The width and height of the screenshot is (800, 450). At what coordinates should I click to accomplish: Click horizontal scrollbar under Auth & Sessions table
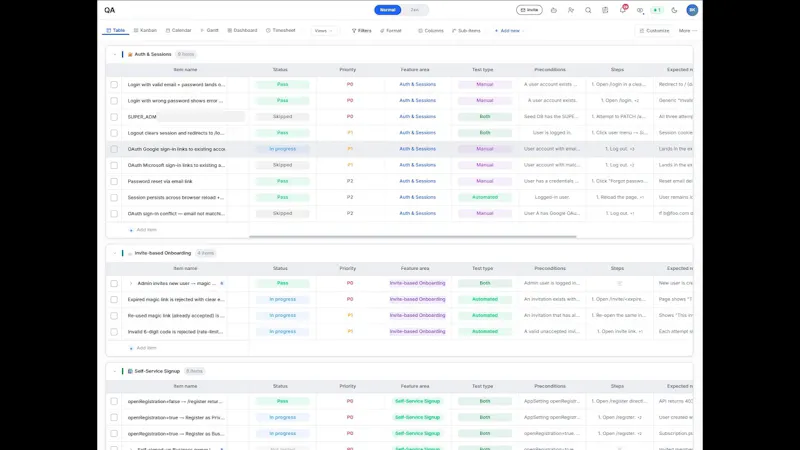click(x=412, y=237)
